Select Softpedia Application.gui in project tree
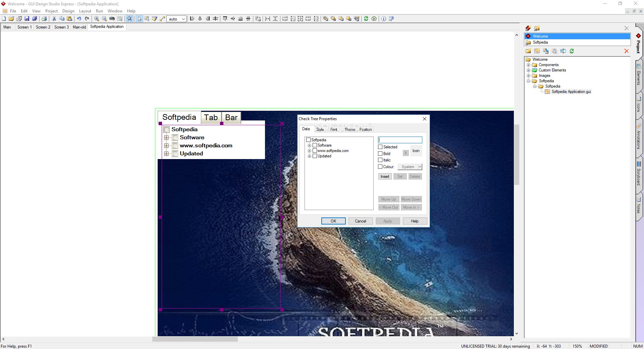The image size is (644, 349). click(571, 92)
